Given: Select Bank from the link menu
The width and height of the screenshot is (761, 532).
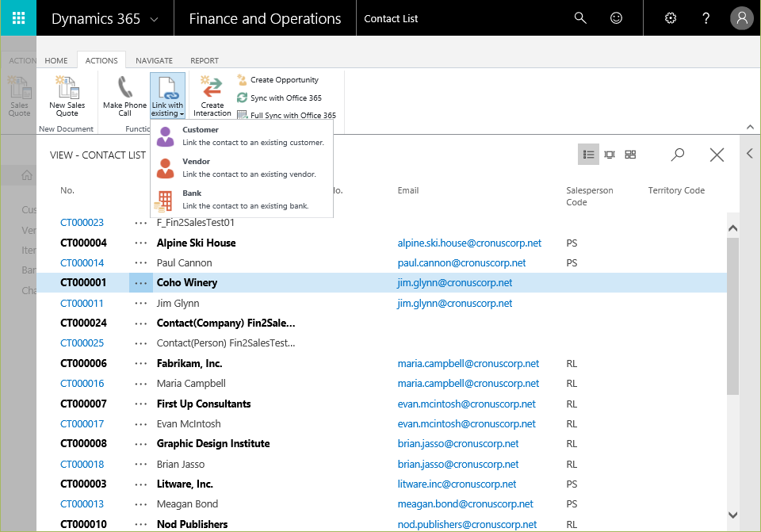Looking at the screenshot, I should pyautogui.click(x=242, y=200).
